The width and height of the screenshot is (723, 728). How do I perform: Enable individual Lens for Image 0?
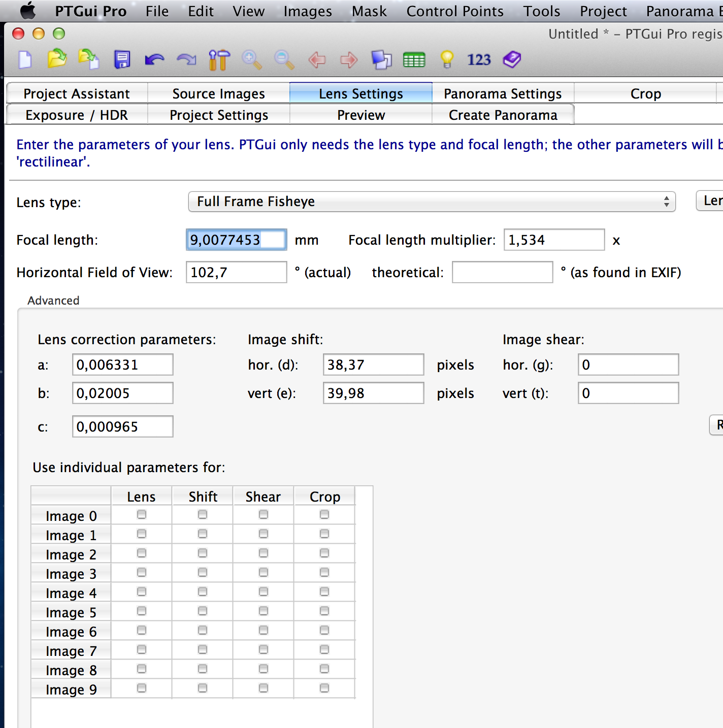point(142,515)
